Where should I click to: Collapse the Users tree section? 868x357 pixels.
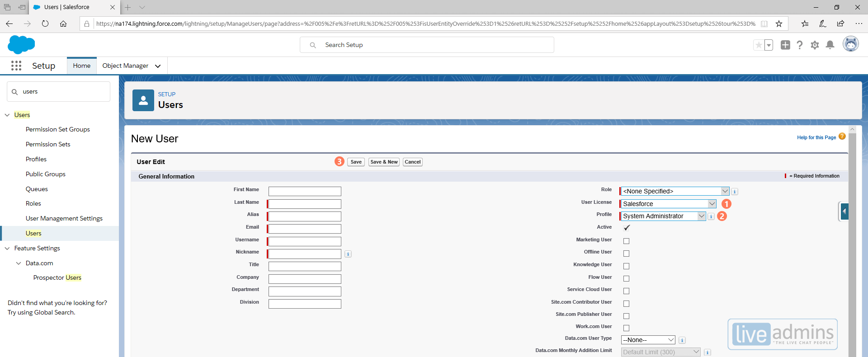click(x=7, y=115)
